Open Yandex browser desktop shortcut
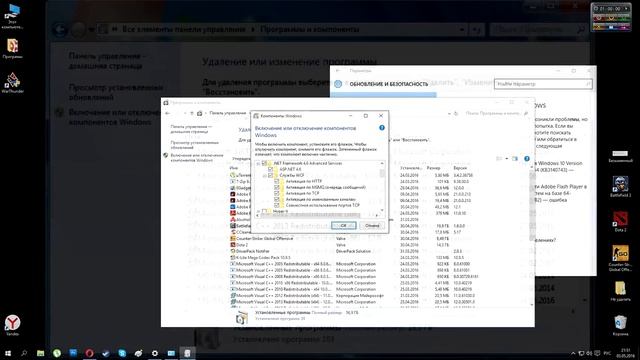 13,325
